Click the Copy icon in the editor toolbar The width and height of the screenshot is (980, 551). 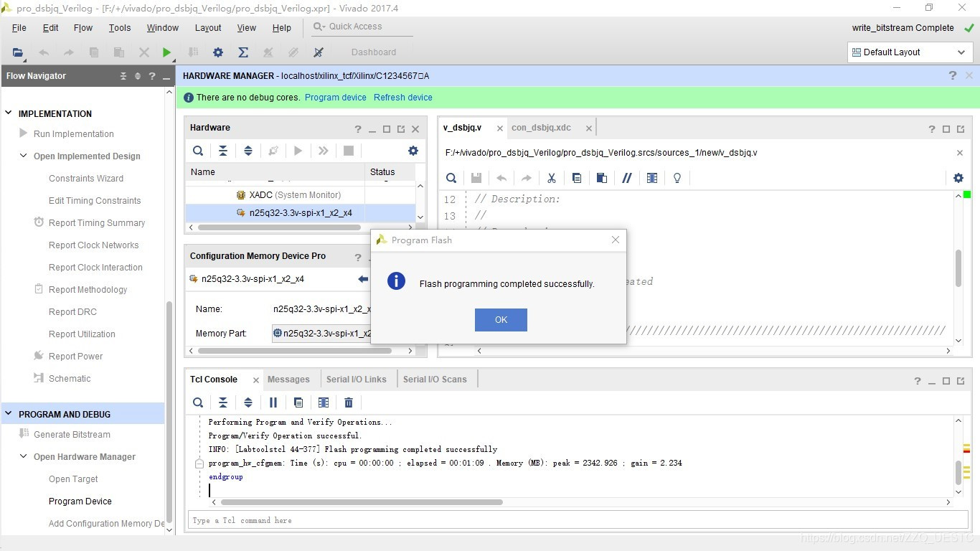tap(577, 178)
